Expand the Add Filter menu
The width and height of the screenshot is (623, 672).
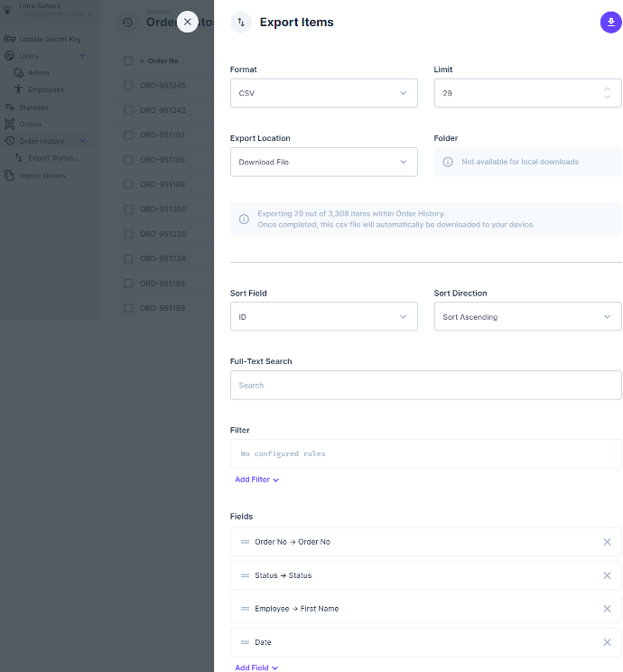coord(256,480)
